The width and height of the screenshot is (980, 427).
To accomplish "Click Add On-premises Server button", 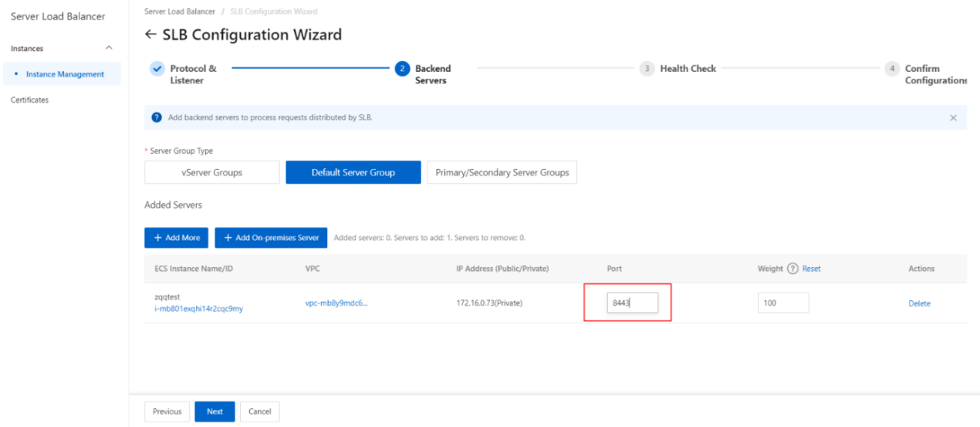I will coord(271,238).
